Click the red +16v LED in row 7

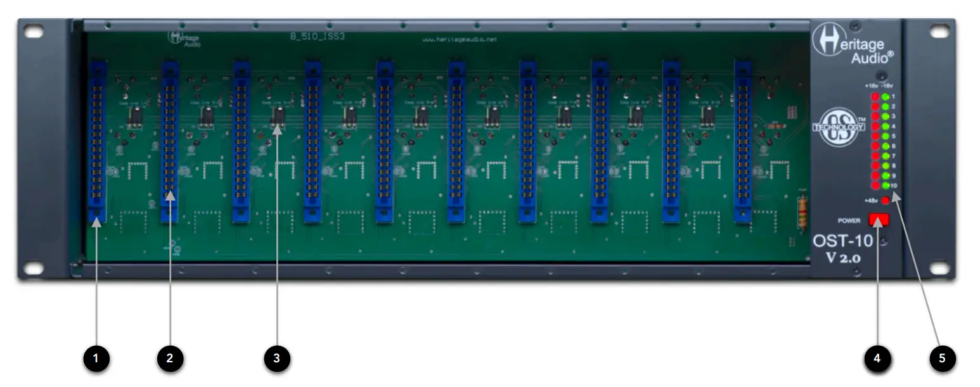875,156
